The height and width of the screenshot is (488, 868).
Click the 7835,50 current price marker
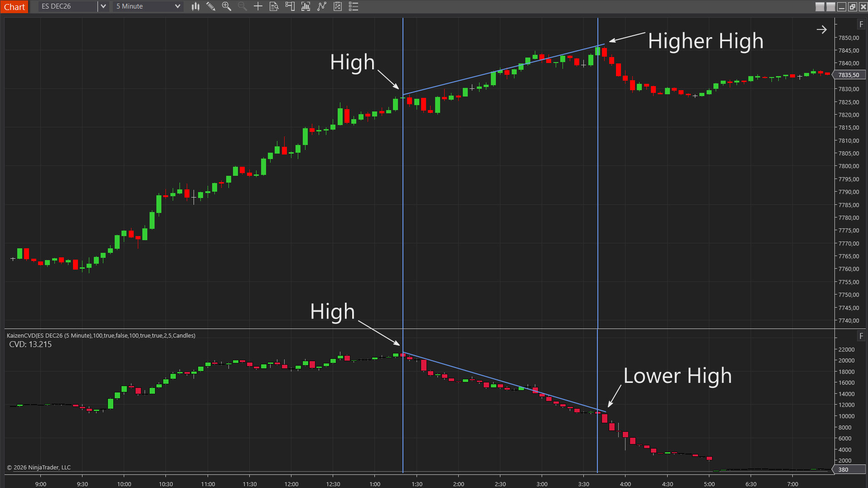pyautogui.click(x=849, y=75)
